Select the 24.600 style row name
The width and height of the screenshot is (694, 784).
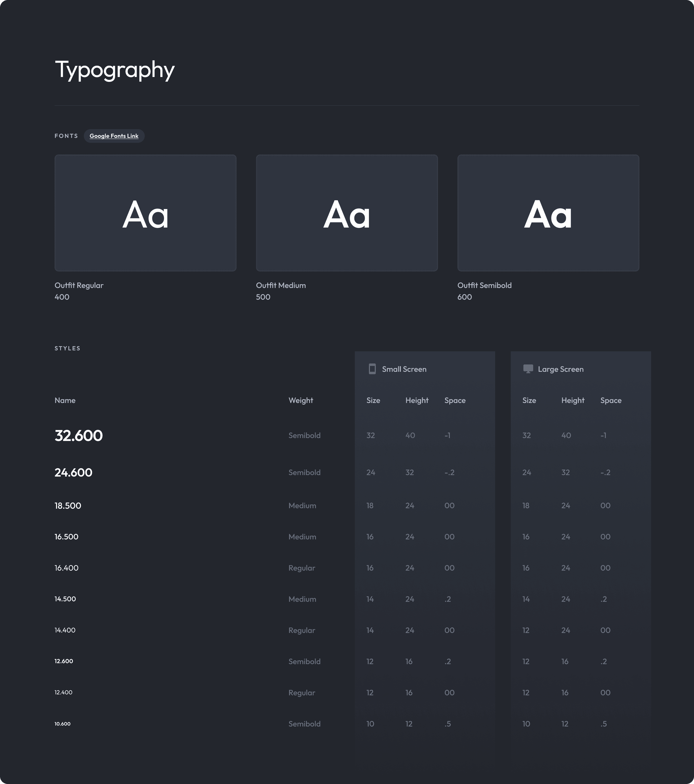(x=73, y=473)
